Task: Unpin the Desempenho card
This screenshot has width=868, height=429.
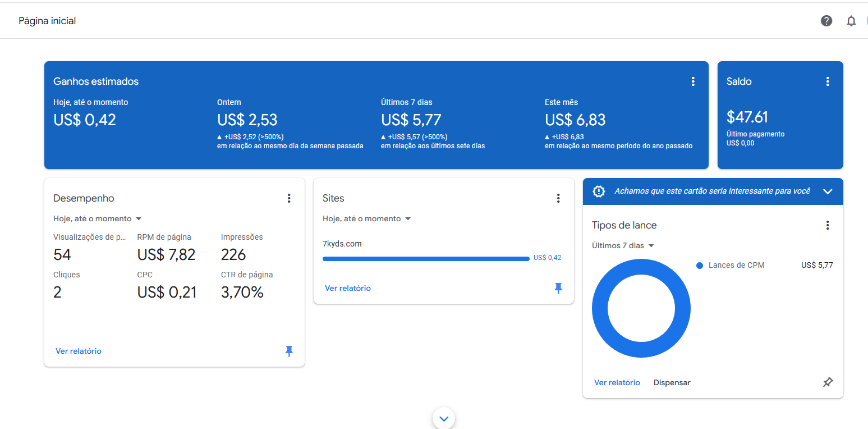Action: point(289,351)
